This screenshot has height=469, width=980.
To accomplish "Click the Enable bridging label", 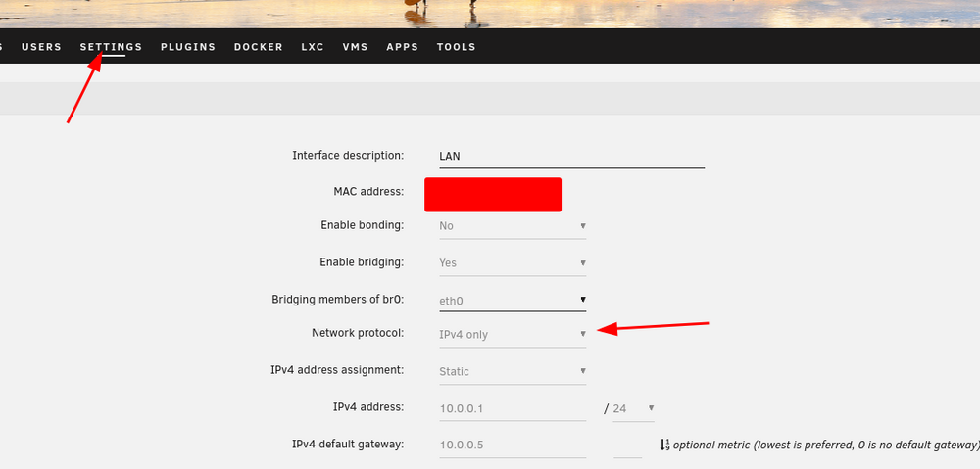I will pos(362,262).
